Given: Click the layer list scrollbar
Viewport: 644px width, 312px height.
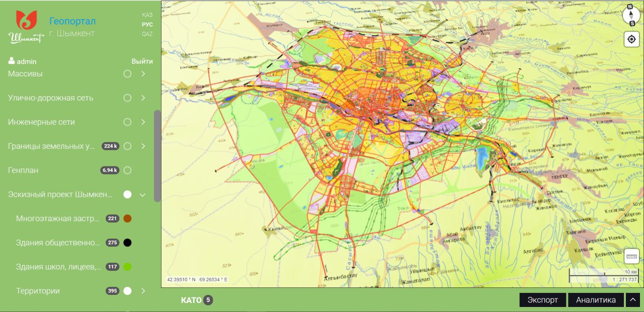Looking at the screenshot, I should click(157, 156).
